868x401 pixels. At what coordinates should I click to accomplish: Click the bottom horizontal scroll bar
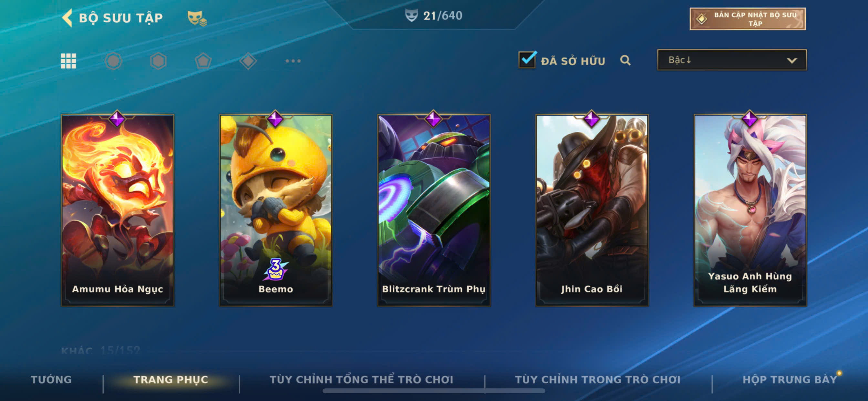pos(434,391)
